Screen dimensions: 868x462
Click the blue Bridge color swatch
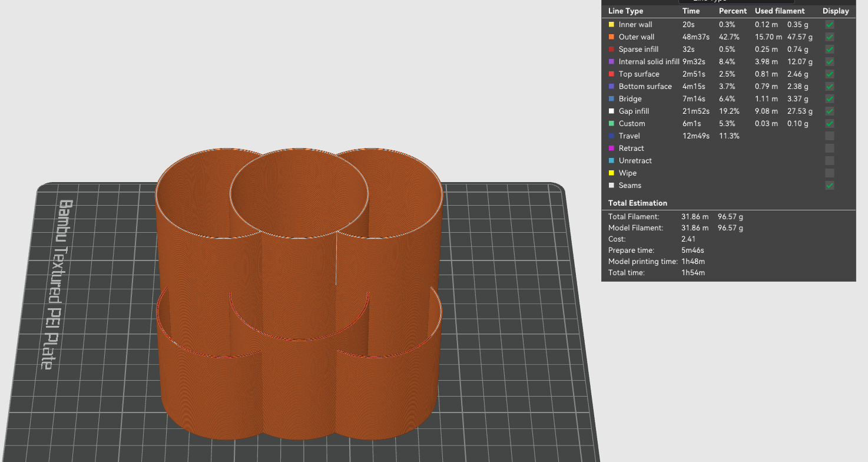click(611, 99)
